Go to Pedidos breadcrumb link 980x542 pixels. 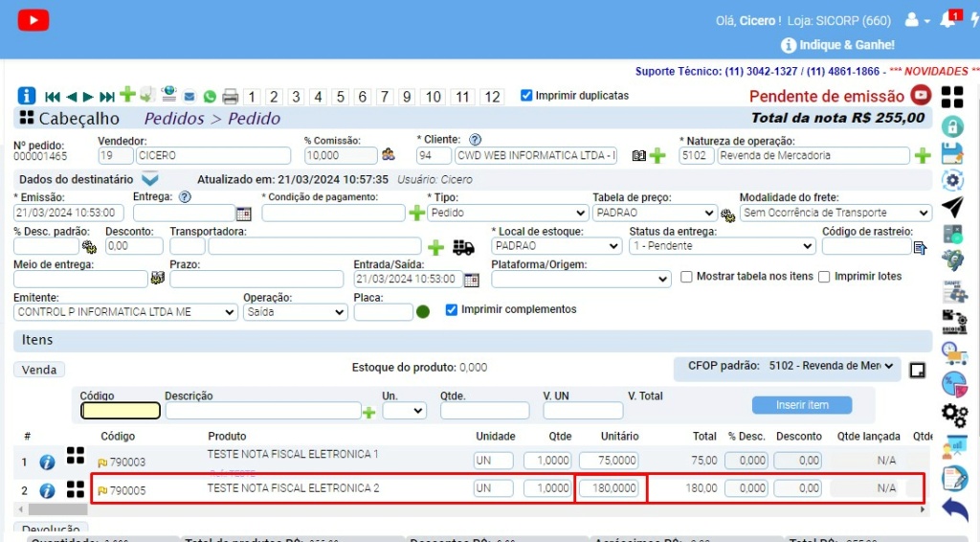[x=174, y=118]
